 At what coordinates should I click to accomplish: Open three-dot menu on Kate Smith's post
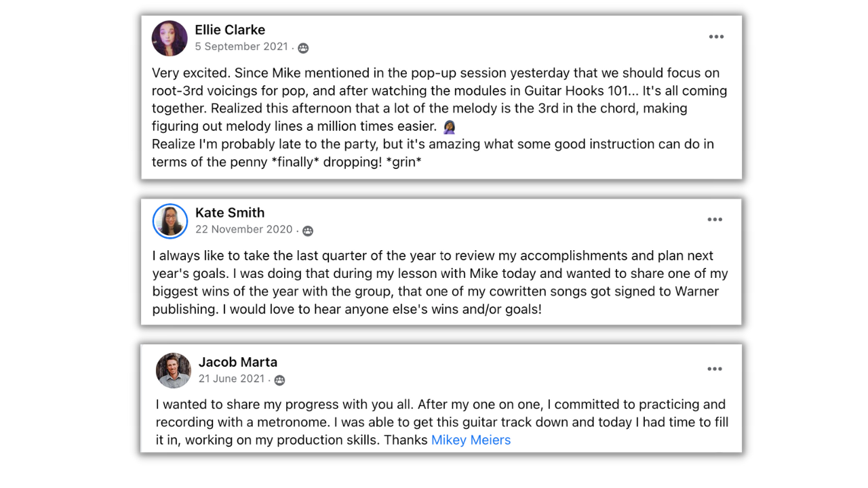715,220
